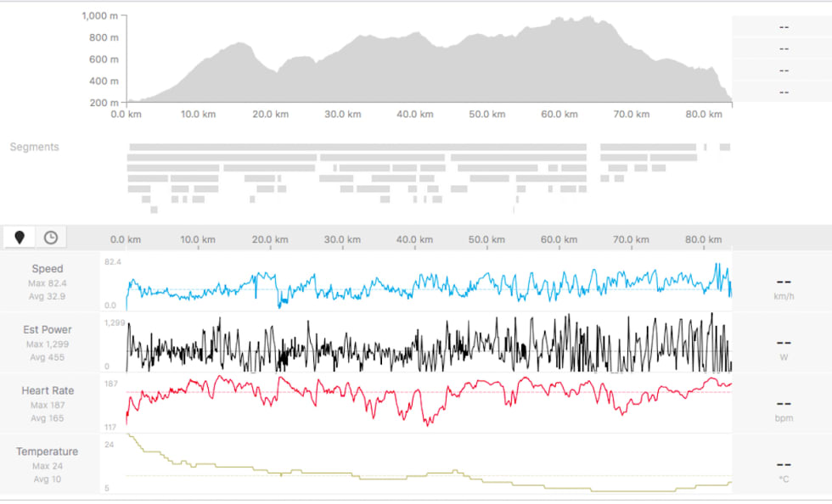832x504 pixels.
Task: Click '80.0 km' under the elevation chart
Action: 704,114
